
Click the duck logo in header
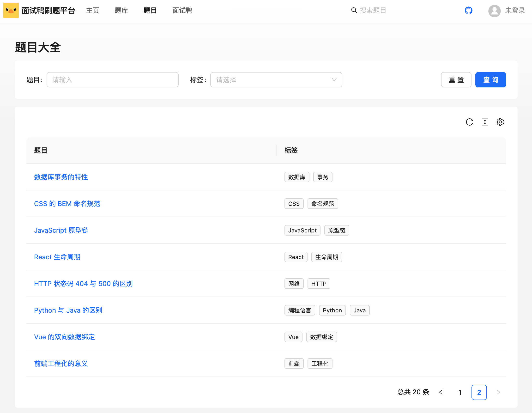[11, 11]
